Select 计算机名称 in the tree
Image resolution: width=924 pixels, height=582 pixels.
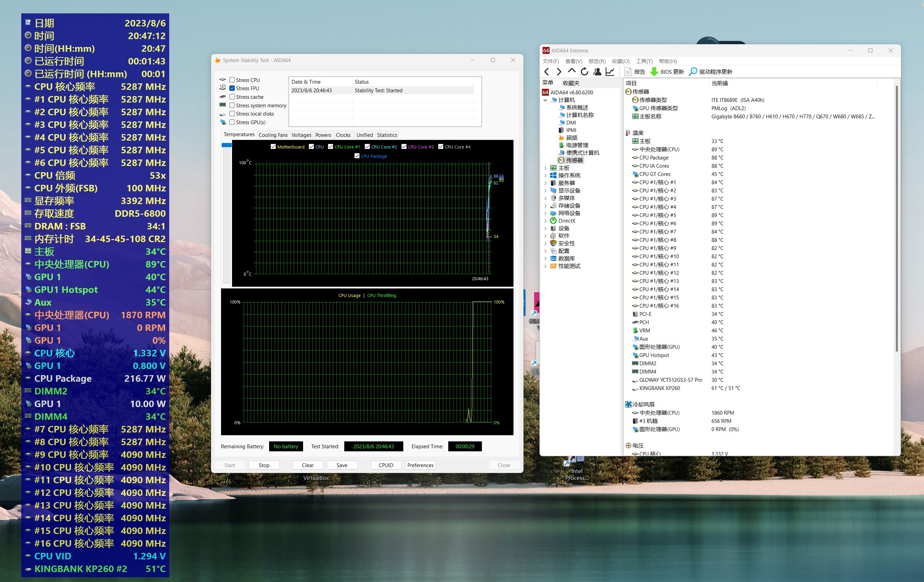click(580, 115)
